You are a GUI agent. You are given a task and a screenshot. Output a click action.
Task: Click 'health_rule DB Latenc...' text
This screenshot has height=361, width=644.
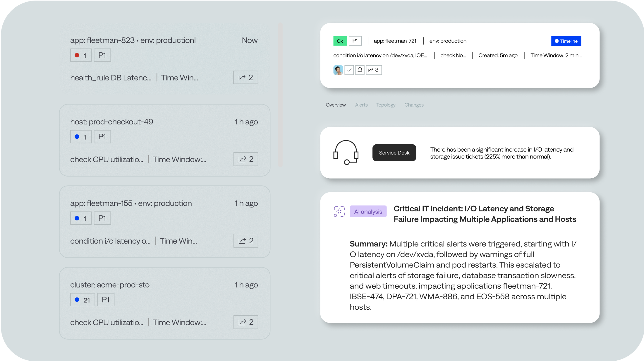pyautogui.click(x=111, y=78)
